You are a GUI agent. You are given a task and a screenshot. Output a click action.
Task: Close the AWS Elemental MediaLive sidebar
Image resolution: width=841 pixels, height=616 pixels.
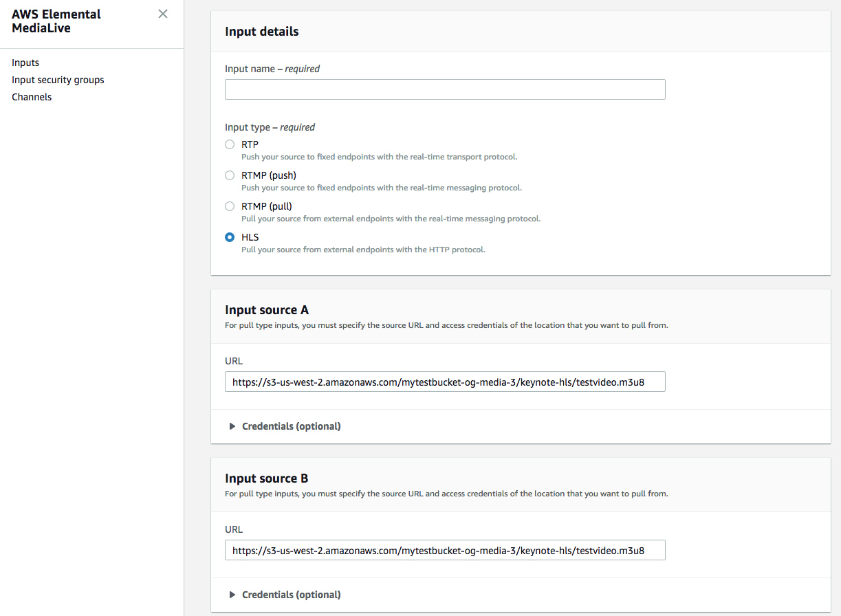163,14
